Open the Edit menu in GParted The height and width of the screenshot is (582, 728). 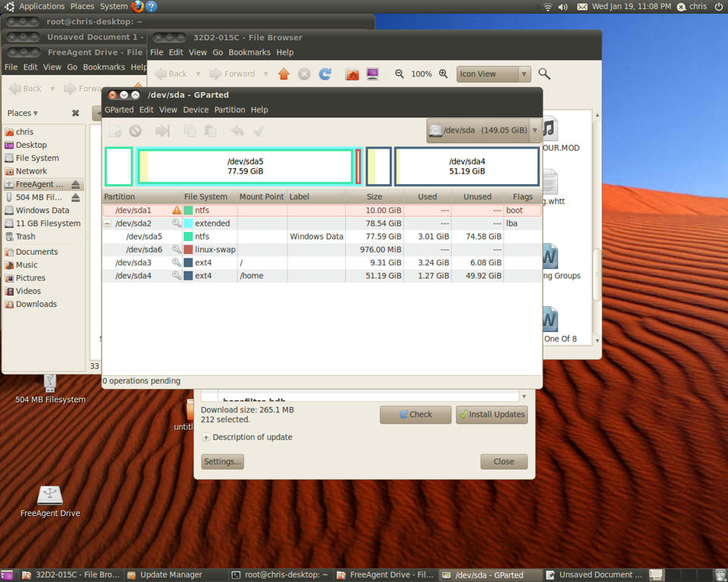point(146,110)
